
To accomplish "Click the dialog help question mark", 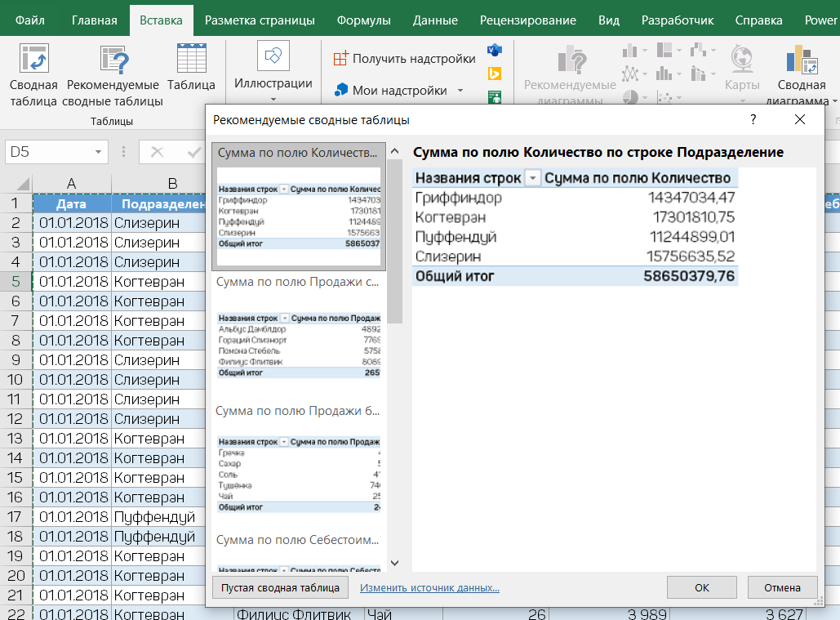I will click(x=752, y=120).
